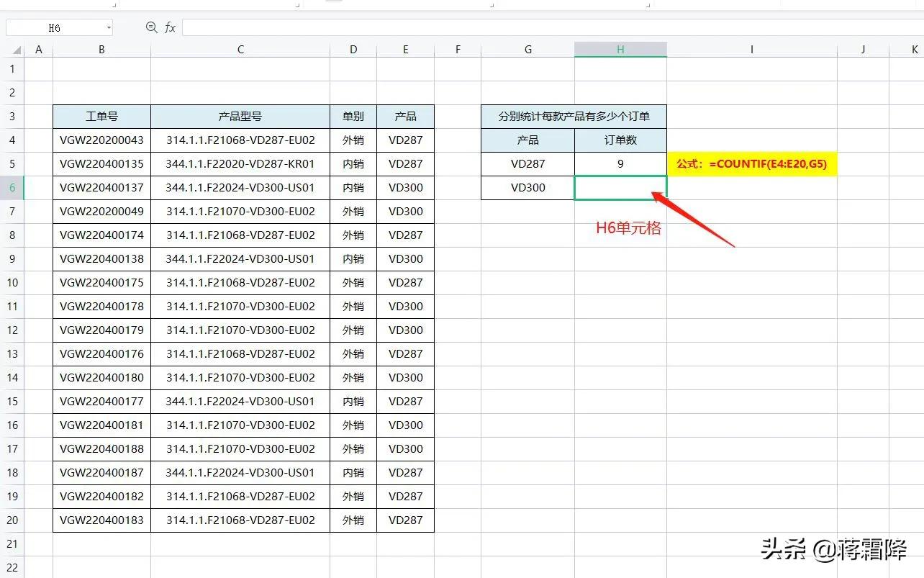Select cell VGW220400138
The height and width of the screenshot is (578, 924).
pyautogui.click(x=102, y=259)
